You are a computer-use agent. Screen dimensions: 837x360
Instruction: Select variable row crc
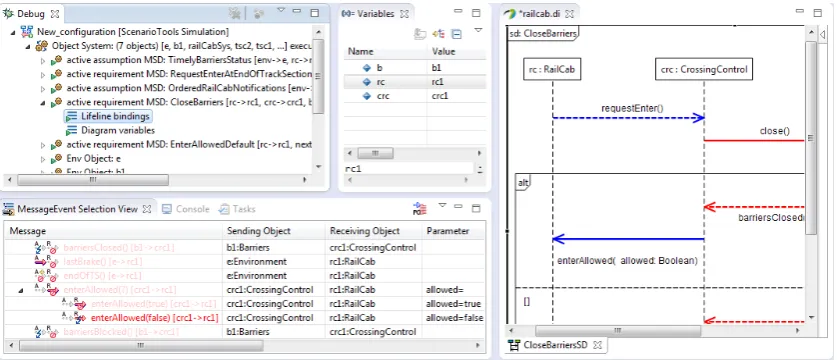[x=414, y=96]
